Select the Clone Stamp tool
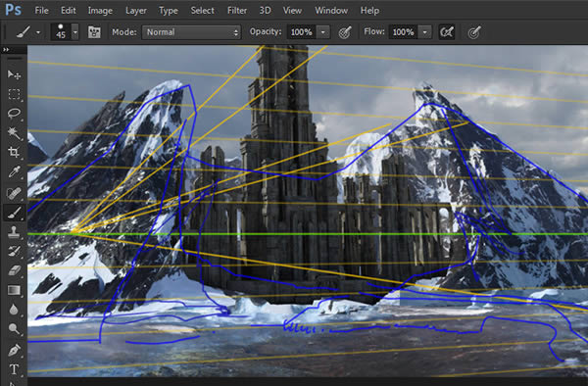The width and height of the screenshot is (588, 386). pos(14,231)
